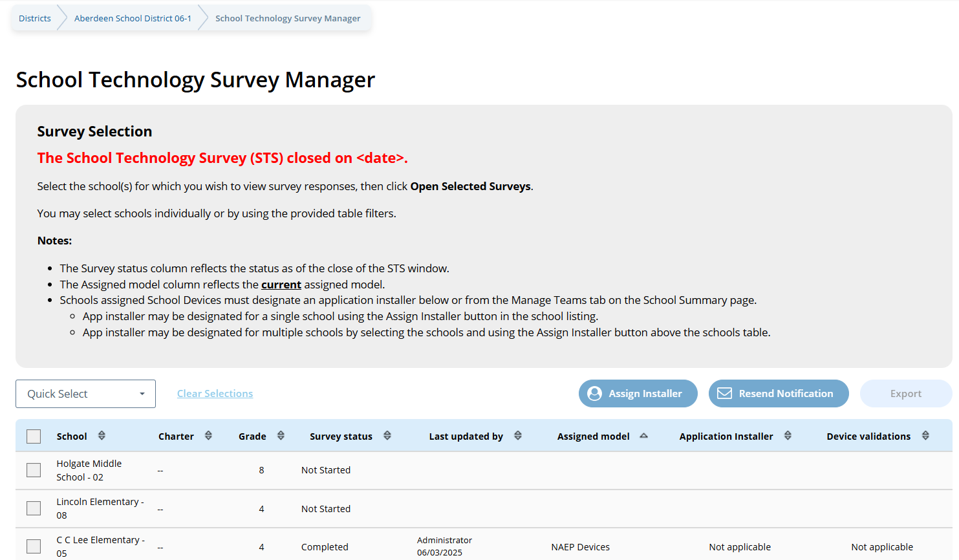Select C C Lee Elementary checkbox
The image size is (959, 560).
[34, 546]
